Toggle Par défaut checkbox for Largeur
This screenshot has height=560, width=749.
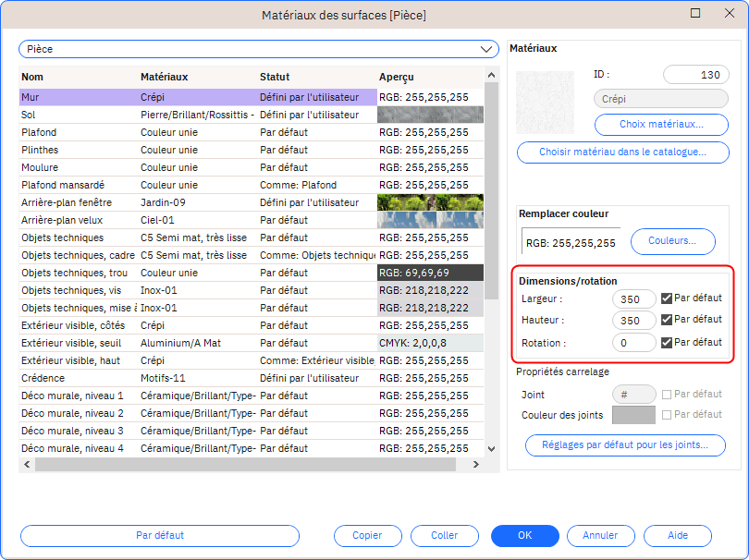tap(667, 298)
